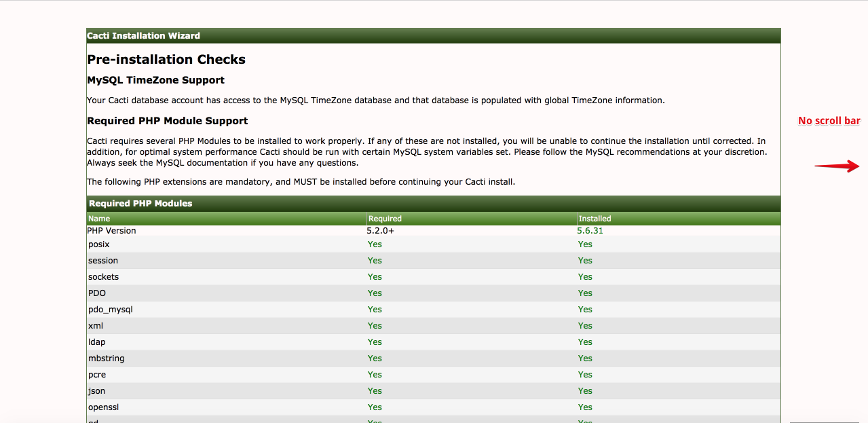Image resolution: width=868 pixels, height=423 pixels.
Task: Click the Installed Yes for openssl
Action: [585, 407]
